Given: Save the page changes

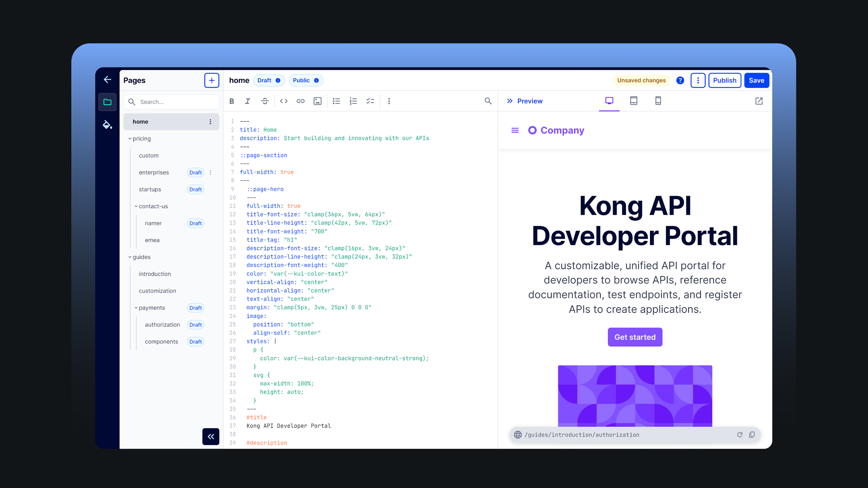Looking at the screenshot, I should 756,80.
